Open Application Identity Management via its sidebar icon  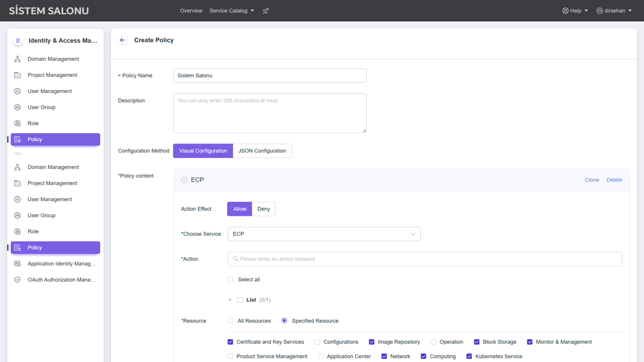pos(18,263)
